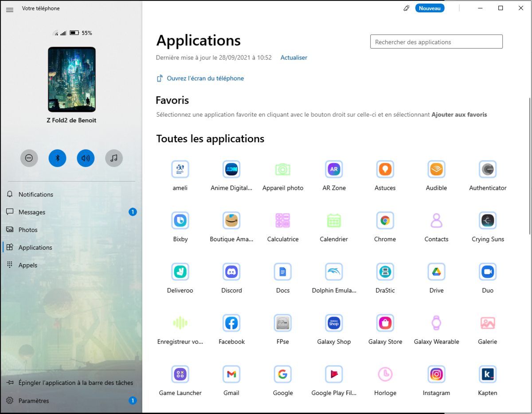This screenshot has width=532, height=414.
Task: Click the battery 55% status indicator
Action: click(x=81, y=33)
